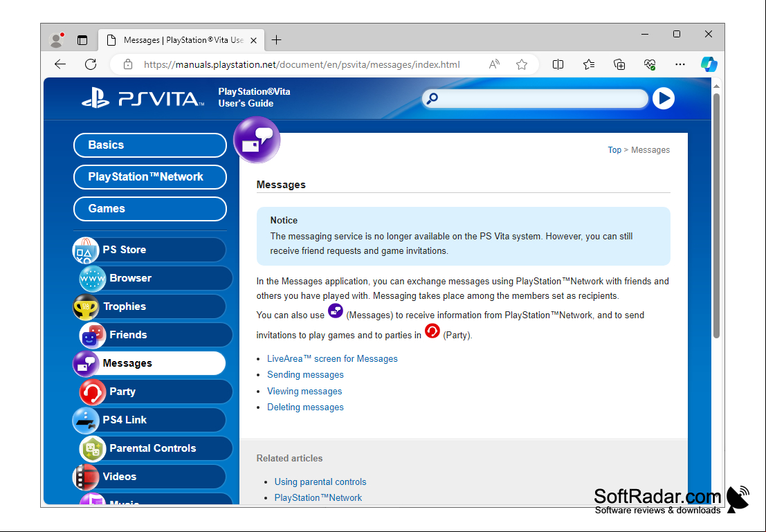Screen dimensions: 766x532
Task: Open the Settings and more menu
Action: point(680,64)
